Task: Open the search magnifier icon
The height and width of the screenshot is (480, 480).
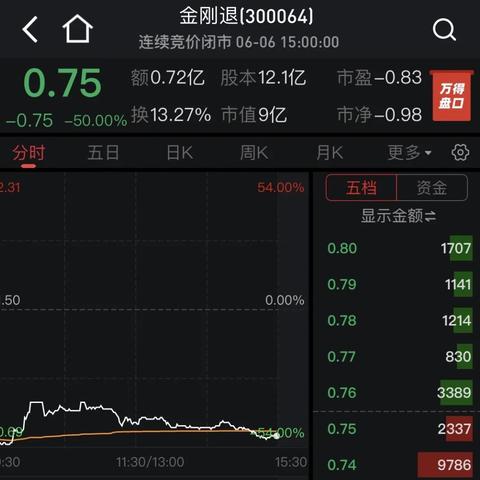Action: click(x=444, y=30)
